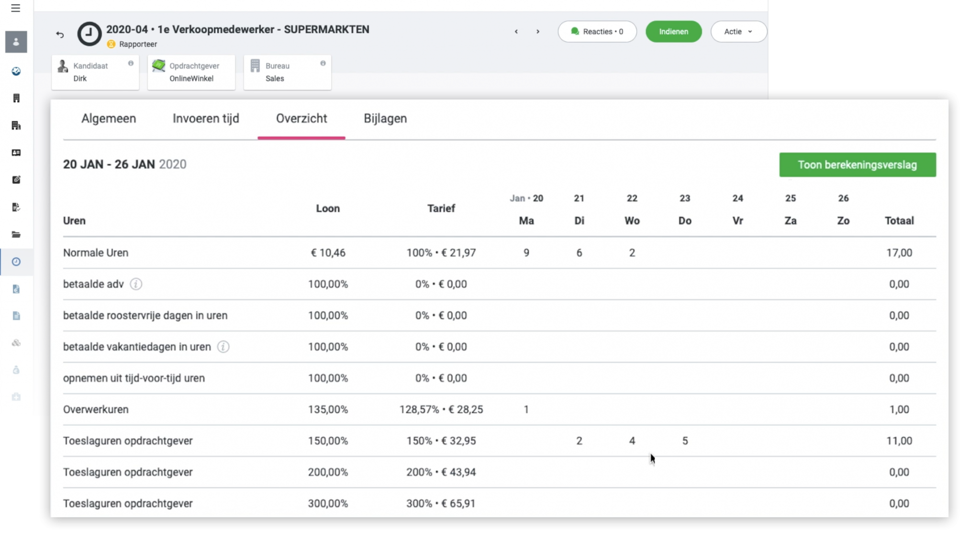This screenshot has height=546, width=980.
Task: Click the back/undo arrow near the title
Action: (60, 34)
